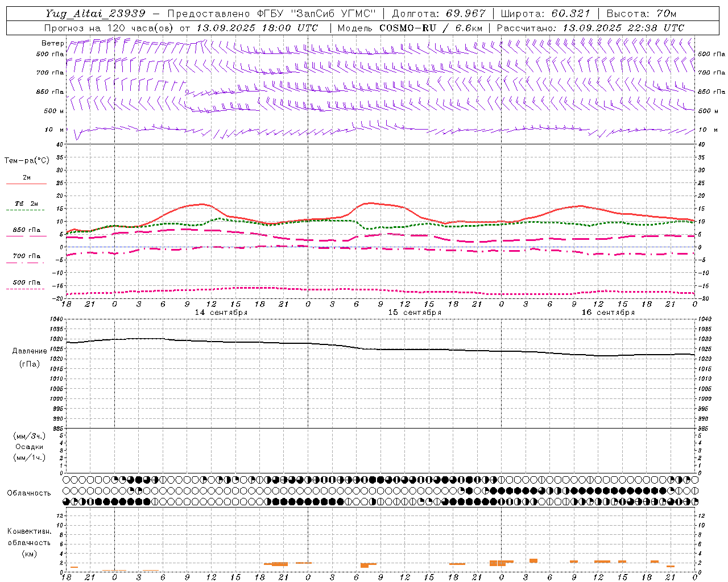Click 12 on the left convective cloud axis
Viewport: 728px width, 582px height.
[60, 516]
